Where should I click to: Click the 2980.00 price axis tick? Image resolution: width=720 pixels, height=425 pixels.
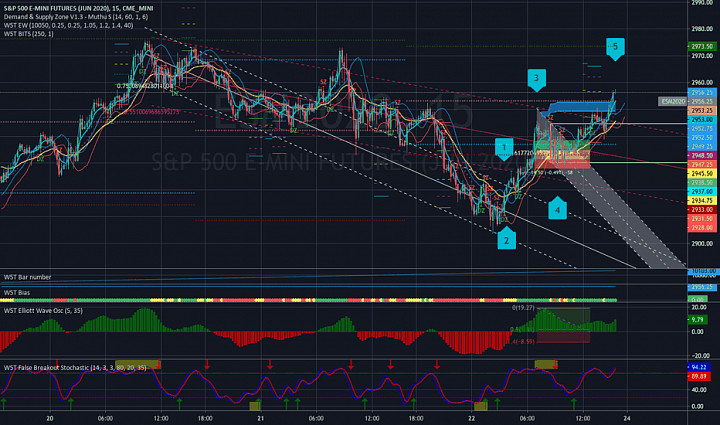(x=702, y=29)
